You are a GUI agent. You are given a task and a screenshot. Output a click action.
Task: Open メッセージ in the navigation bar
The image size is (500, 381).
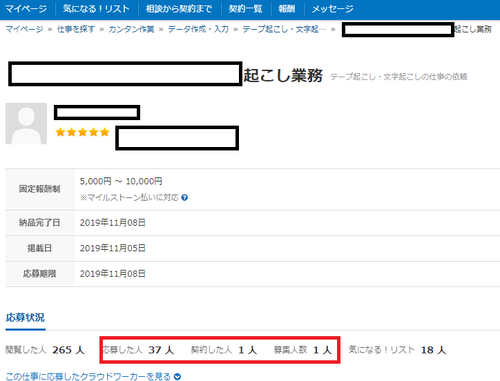click(x=333, y=9)
